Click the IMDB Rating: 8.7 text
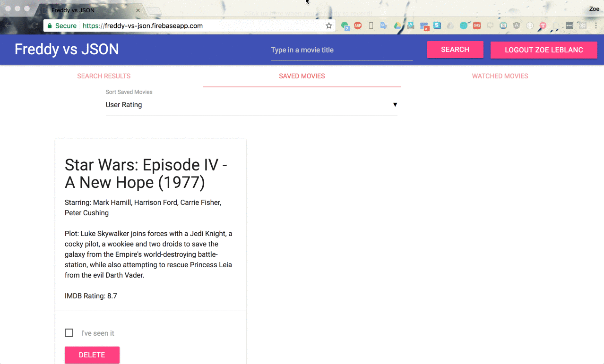 pos(91,296)
